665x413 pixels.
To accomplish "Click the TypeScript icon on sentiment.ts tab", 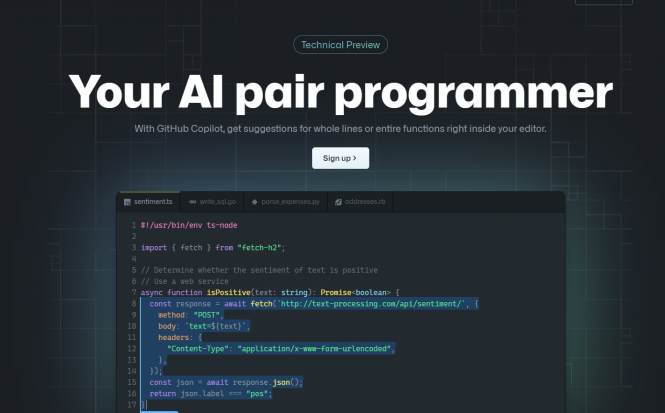I will click(127, 202).
